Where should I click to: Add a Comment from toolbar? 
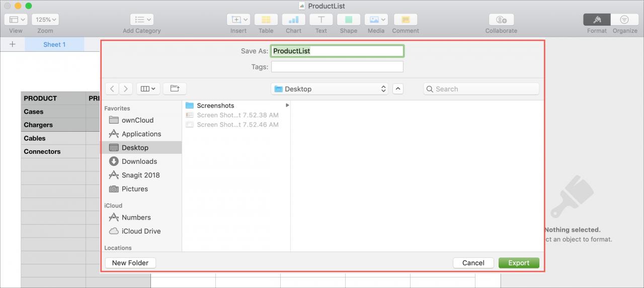[406, 20]
